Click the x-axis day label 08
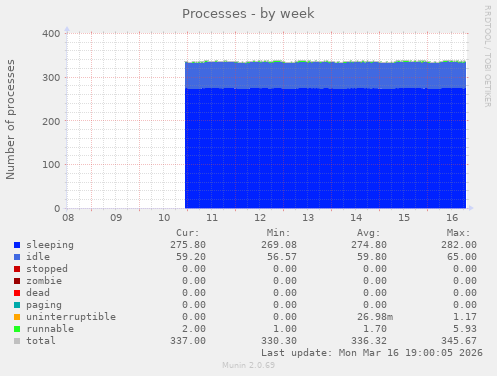 click(68, 218)
